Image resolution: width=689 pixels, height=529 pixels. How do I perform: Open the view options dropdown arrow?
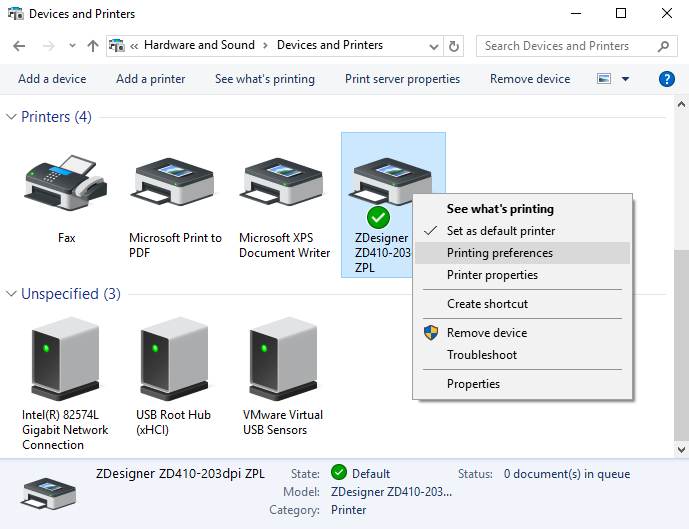pyautogui.click(x=625, y=79)
